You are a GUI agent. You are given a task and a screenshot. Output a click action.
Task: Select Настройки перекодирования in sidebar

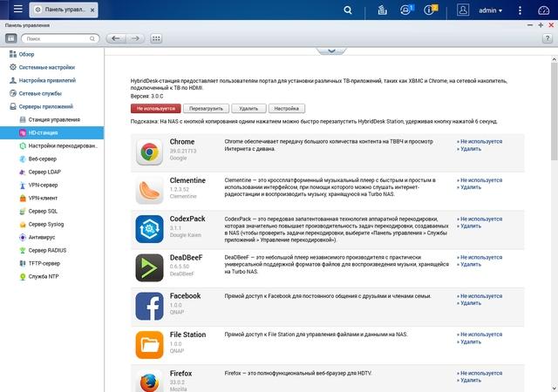51,145
